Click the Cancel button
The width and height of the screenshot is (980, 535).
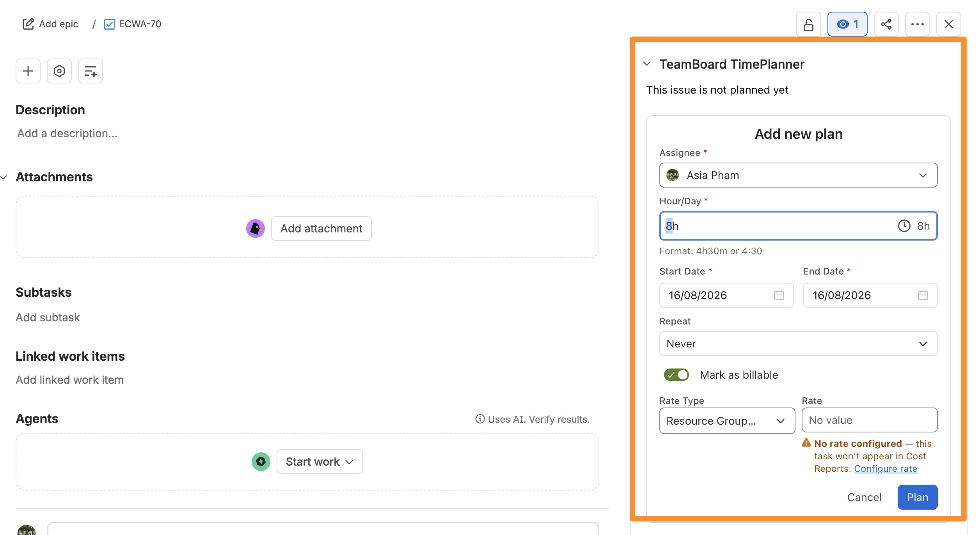click(865, 497)
